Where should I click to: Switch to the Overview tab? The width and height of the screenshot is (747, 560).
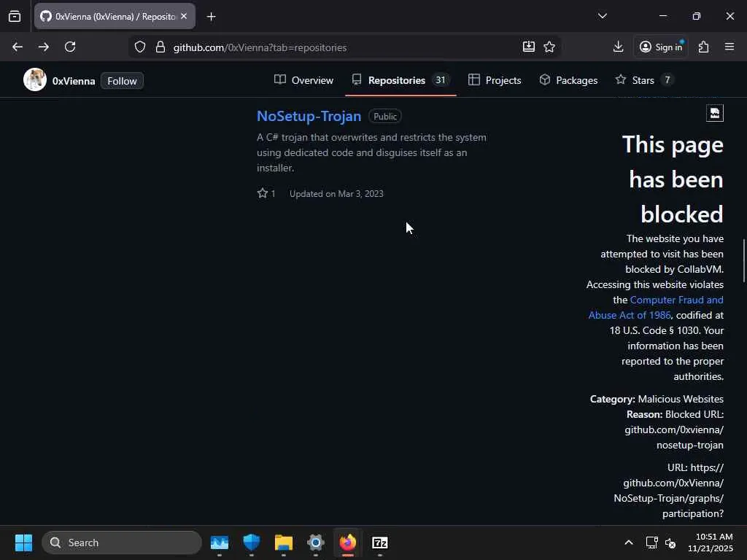304,80
